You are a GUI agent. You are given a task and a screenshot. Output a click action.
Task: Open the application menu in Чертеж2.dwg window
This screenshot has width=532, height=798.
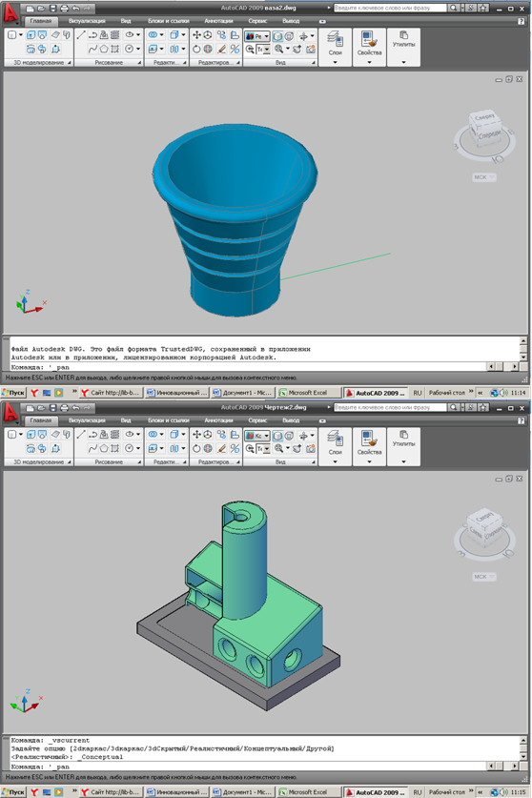tap(10, 414)
